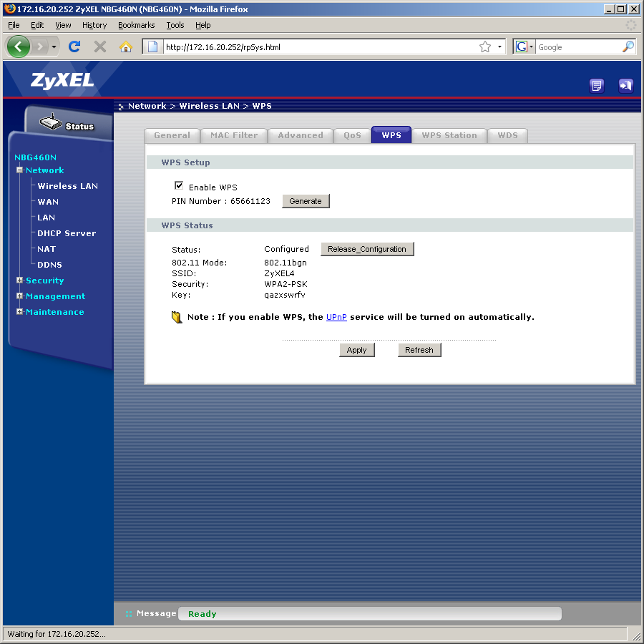Open the ZyXEL header wizard/notes icon
644x644 pixels.
(596, 85)
